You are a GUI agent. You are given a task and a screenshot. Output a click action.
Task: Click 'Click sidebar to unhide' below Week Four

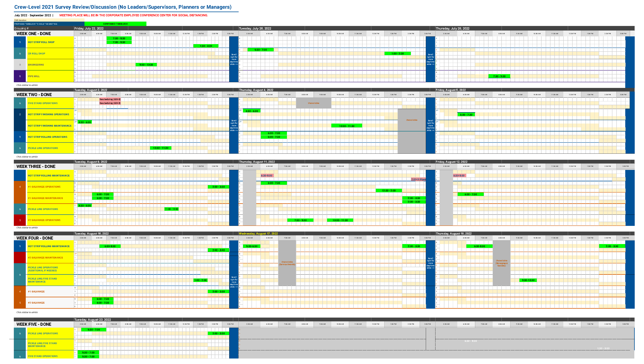[27, 312]
